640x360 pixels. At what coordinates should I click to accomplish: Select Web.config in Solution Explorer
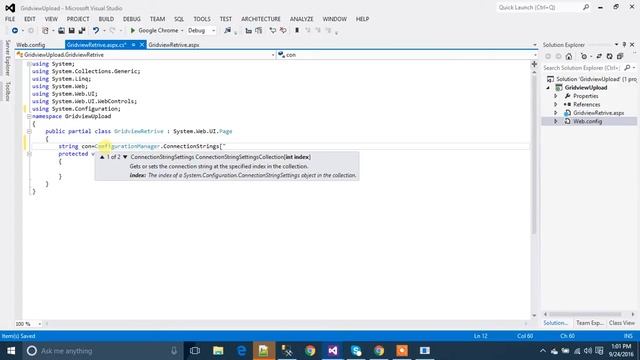click(x=587, y=121)
